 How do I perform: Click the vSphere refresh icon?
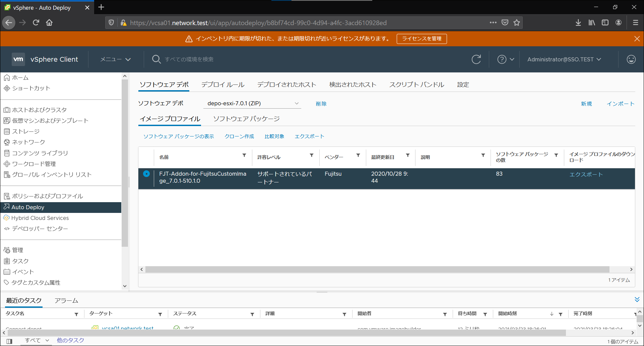coord(476,59)
